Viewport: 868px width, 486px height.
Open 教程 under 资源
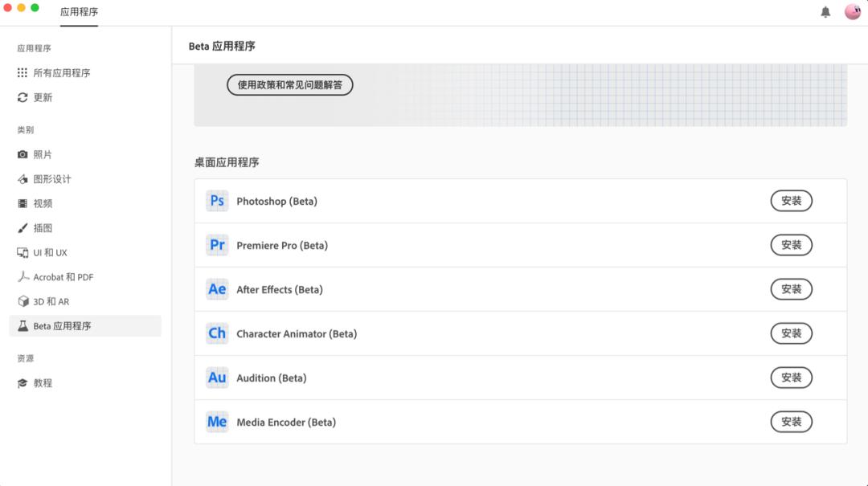point(43,383)
